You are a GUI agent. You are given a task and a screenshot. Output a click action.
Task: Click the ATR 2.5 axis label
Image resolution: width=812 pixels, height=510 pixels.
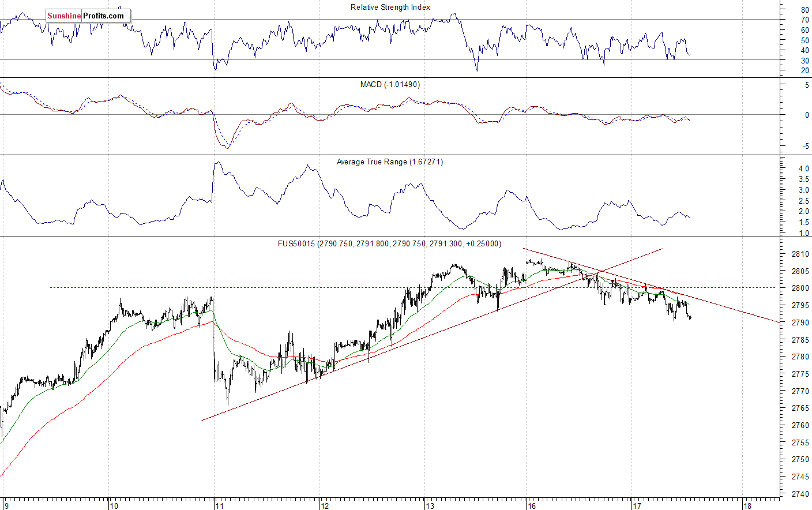pos(803,201)
